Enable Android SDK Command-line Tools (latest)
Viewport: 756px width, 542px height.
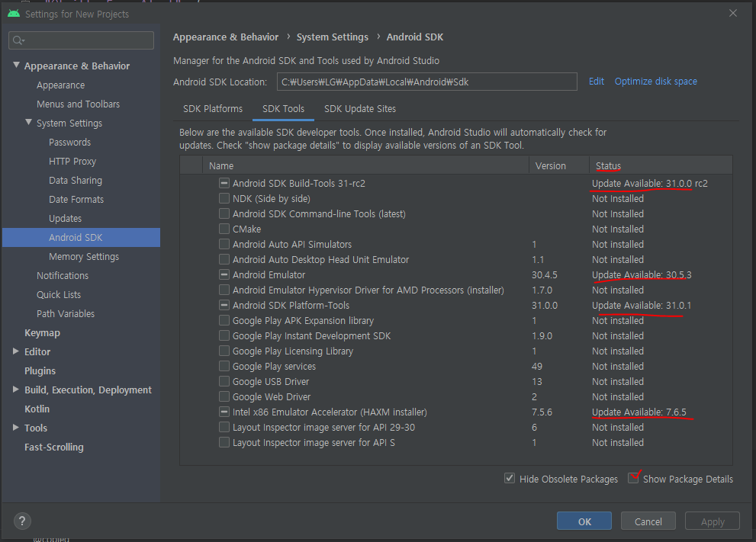[224, 213]
